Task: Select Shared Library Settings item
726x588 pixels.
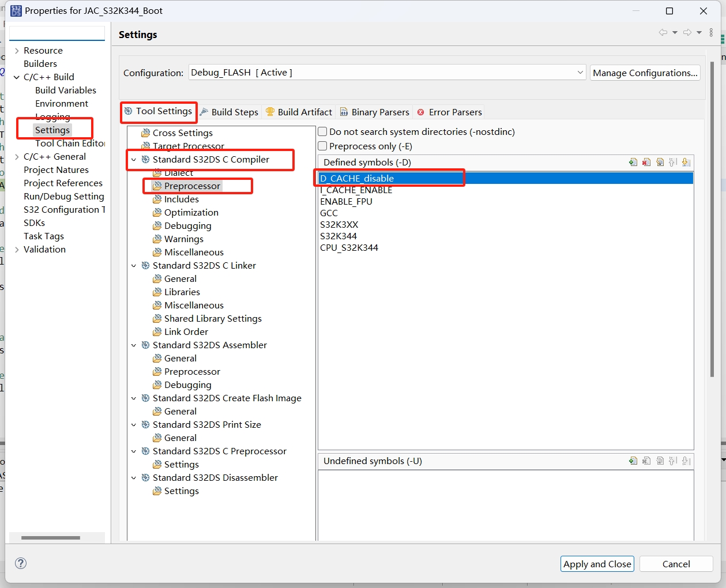Action: (x=213, y=319)
